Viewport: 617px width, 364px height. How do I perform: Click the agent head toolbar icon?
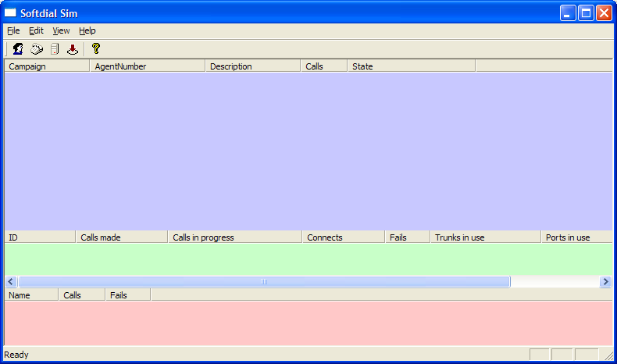(x=18, y=48)
